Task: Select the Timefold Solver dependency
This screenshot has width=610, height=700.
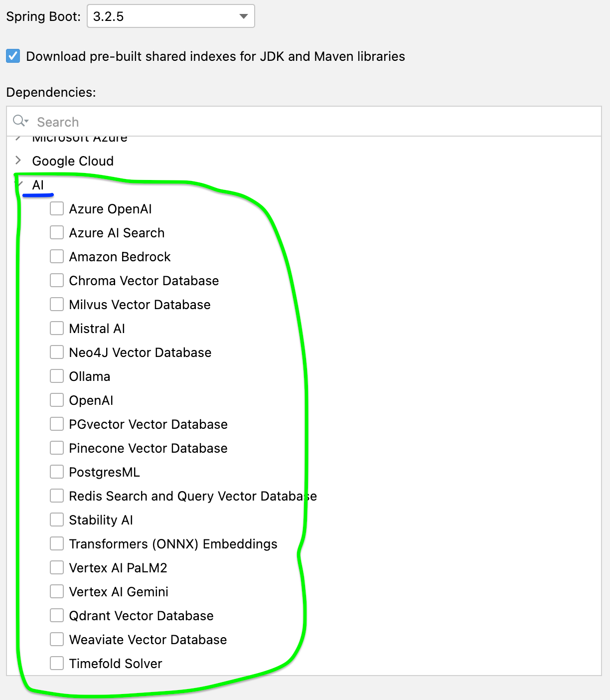Action: [56, 663]
